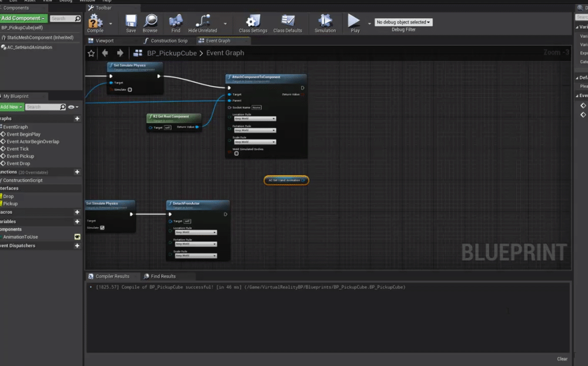
Task: Click the Return Value pin of K2 Get Root Component
Action: (x=197, y=127)
